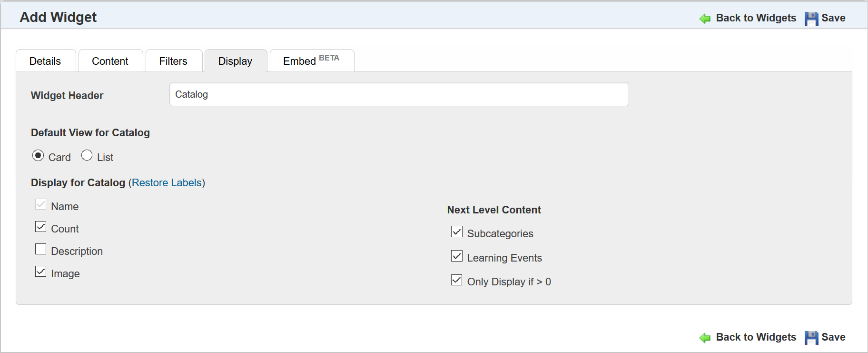Choose the List view radio button
The width and height of the screenshot is (868, 353).
[87, 156]
